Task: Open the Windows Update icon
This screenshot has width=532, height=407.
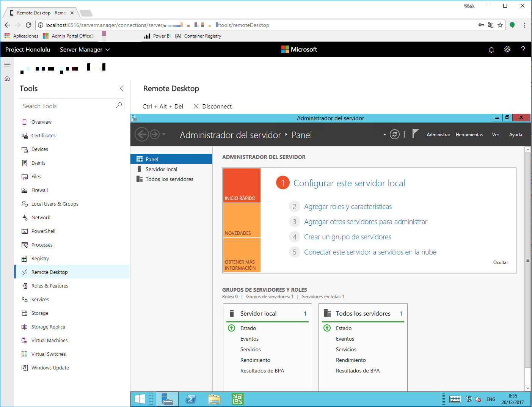Action: (25, 368)
